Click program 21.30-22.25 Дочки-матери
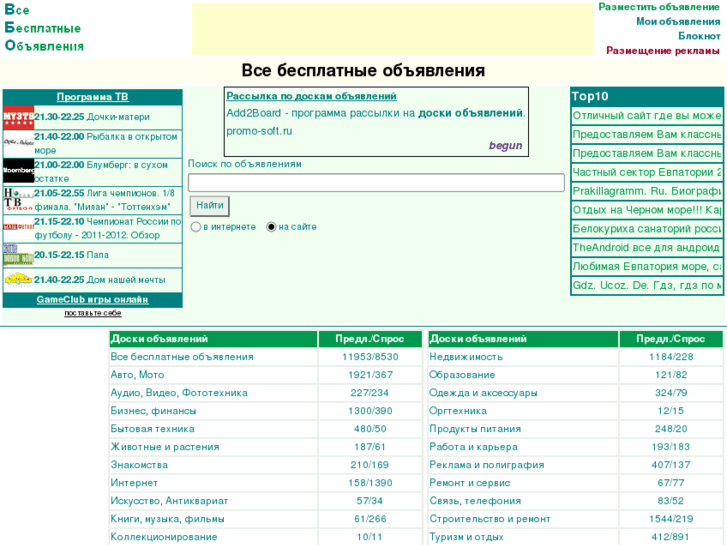 pyautogui.click(x=92, y=117)
